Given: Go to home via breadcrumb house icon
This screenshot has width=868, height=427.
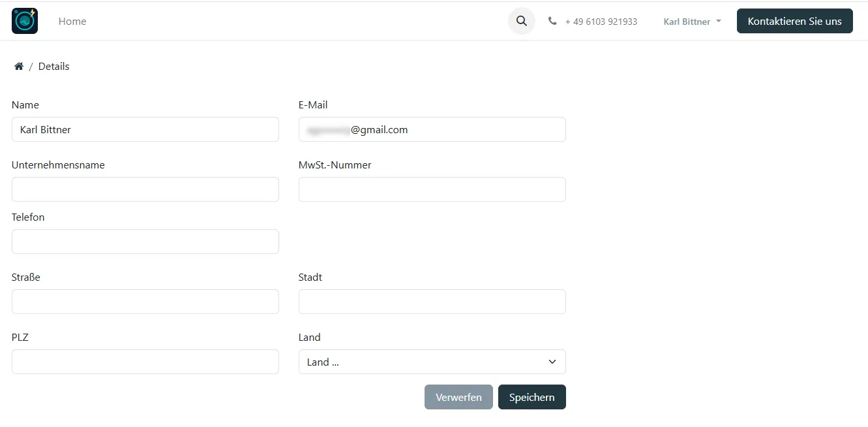Looking at the screenshot, I should click(19, 67).
